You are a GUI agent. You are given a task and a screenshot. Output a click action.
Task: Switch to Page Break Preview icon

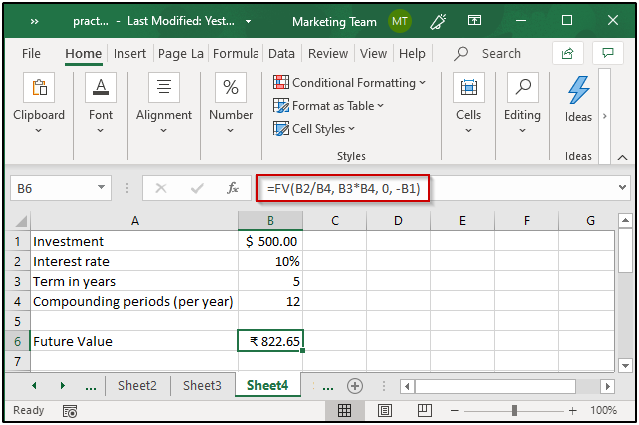pyautogui.click(x=425, y=410)
